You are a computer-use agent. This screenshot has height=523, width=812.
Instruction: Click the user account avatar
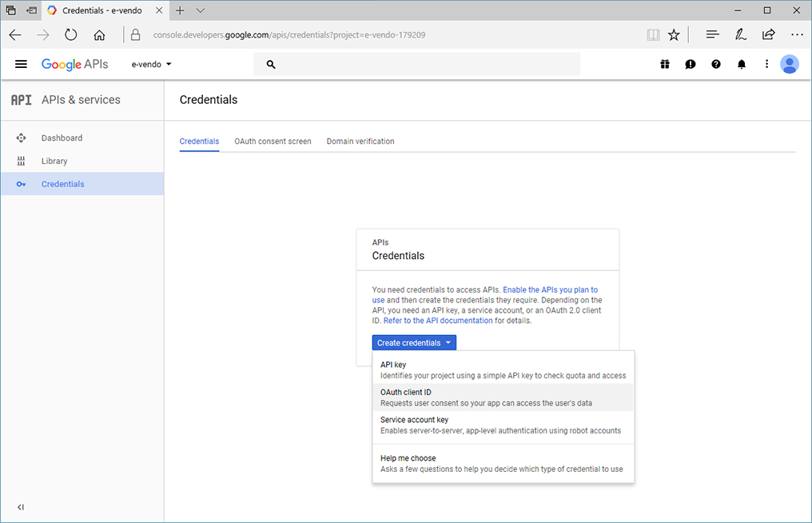(789, 64)
